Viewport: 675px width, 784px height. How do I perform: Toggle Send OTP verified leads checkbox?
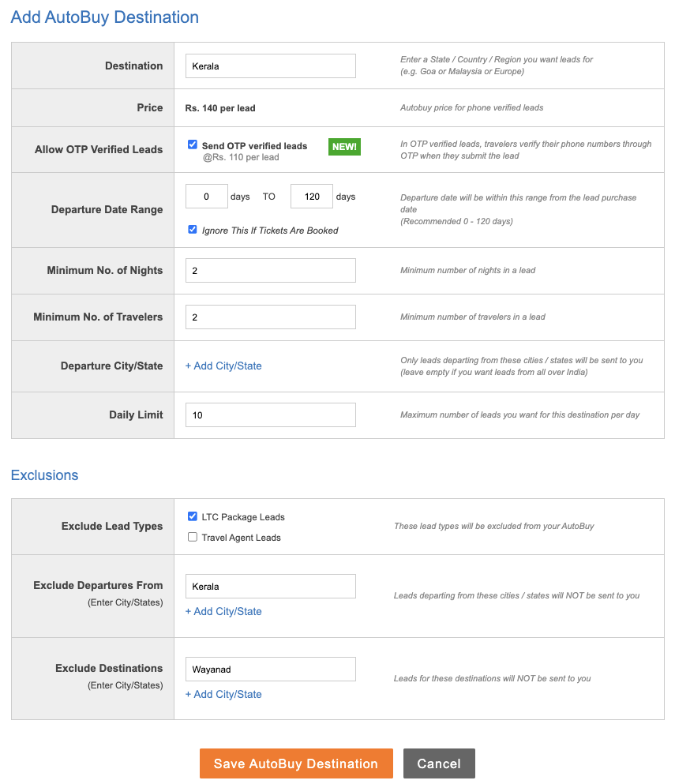pyautogui.click(x=193, y=145)
